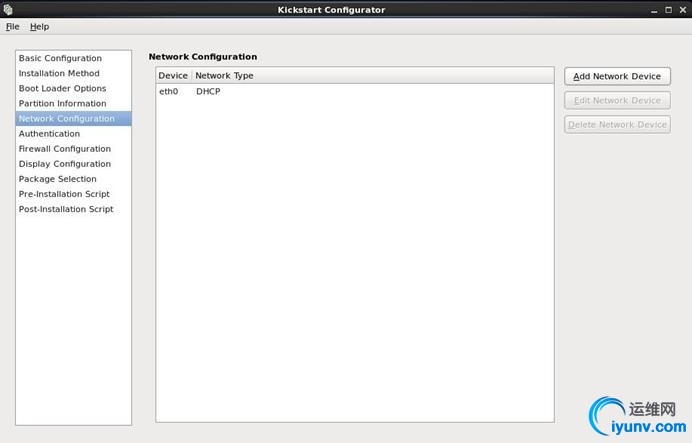Open the Help menu
692x443 pixels.
39,27
